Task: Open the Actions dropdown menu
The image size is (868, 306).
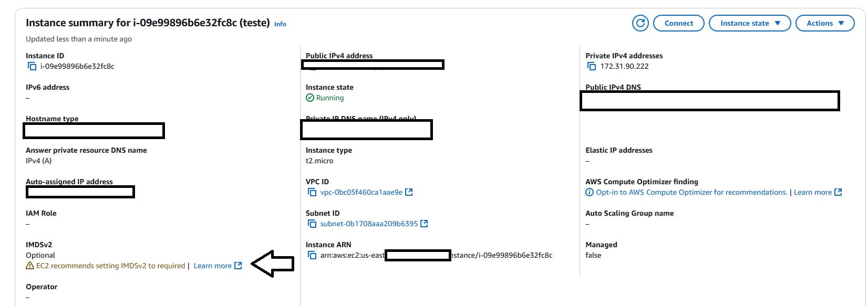Action: click(825, 23)
